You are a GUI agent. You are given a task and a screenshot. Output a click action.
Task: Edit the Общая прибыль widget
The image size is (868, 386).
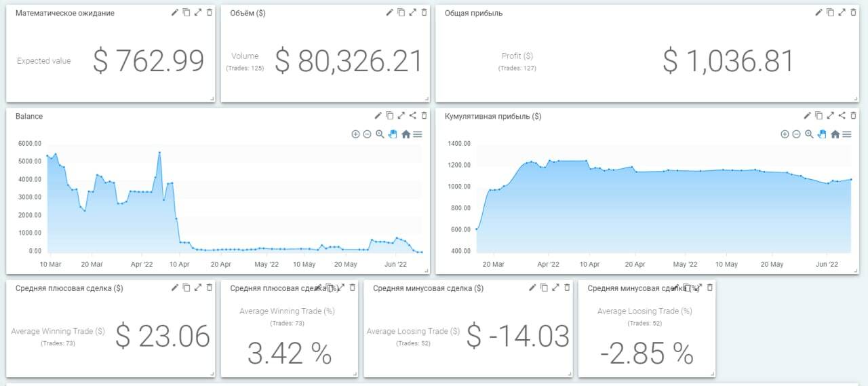[818, 12]
